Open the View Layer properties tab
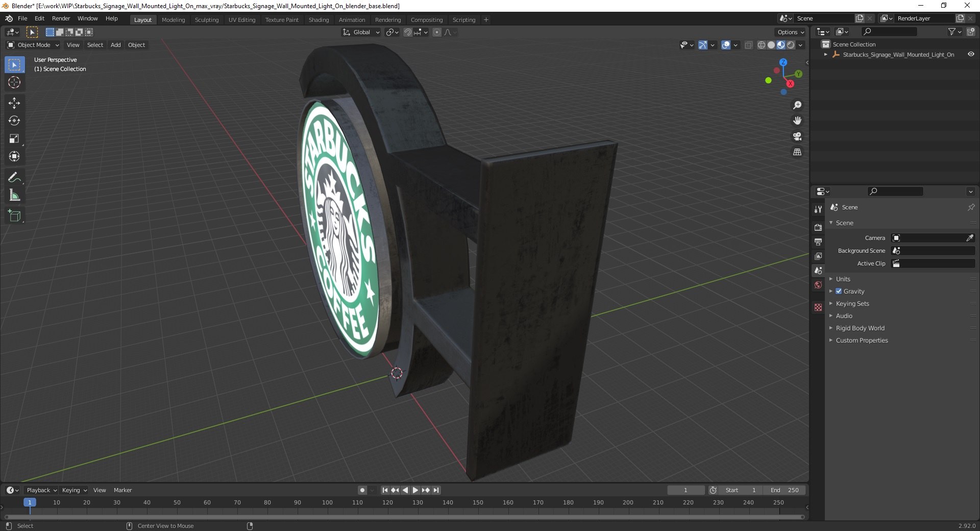 818,256
